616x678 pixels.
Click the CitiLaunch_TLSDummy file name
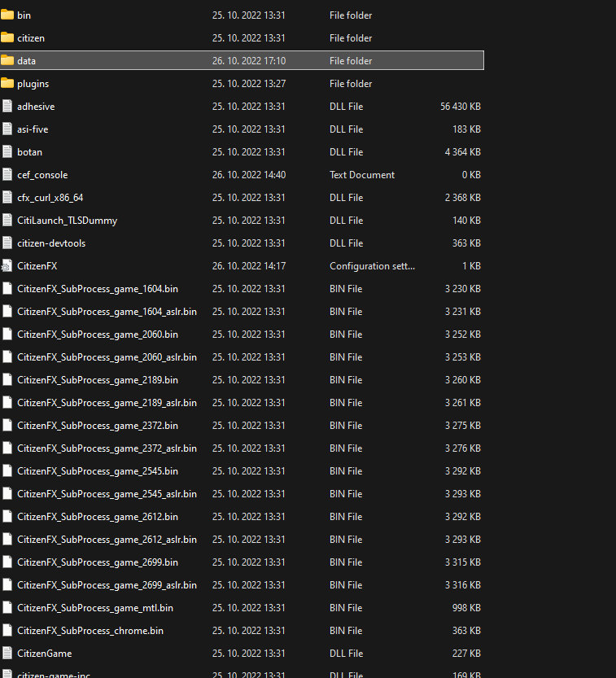pyautogui.click(x=67, y=221)
